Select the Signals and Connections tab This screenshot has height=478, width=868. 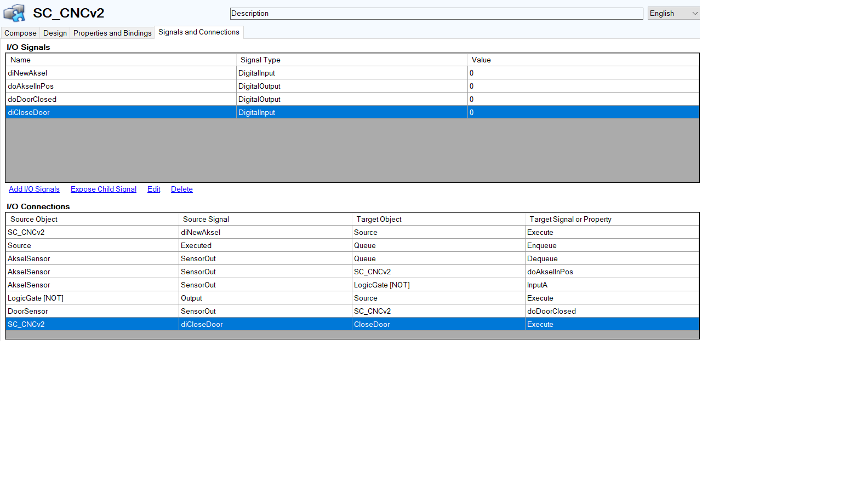pyautogui.click(x=199, y=32)
